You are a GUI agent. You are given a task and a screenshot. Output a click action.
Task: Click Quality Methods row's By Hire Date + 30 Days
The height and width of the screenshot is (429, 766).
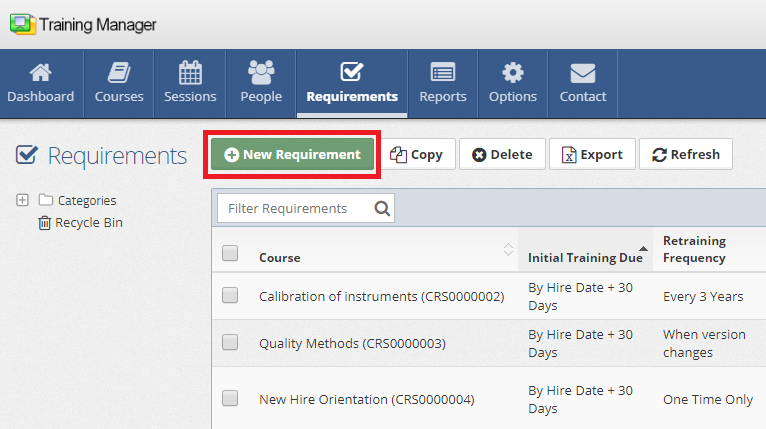(580, 343)
